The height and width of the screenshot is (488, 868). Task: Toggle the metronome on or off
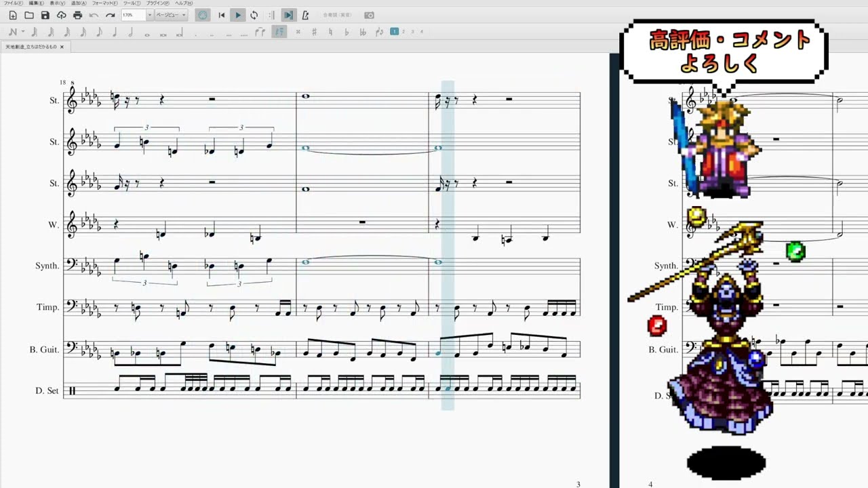(x=305, y=15)
